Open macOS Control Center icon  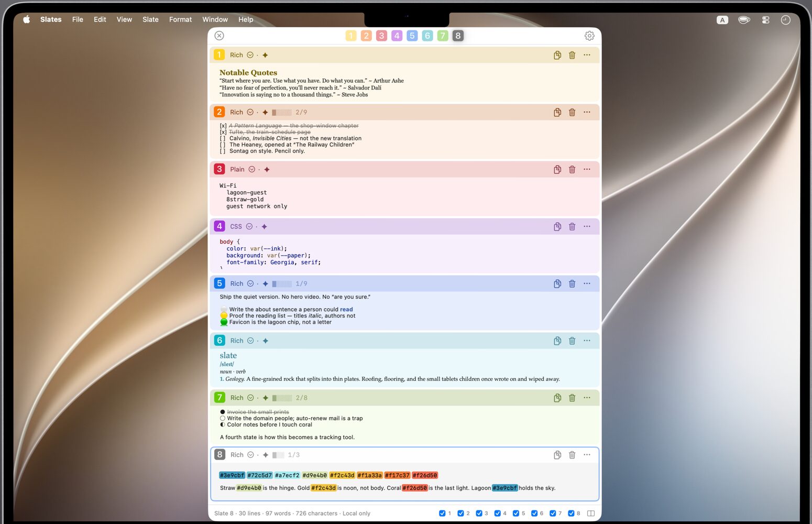coord(765,20)
